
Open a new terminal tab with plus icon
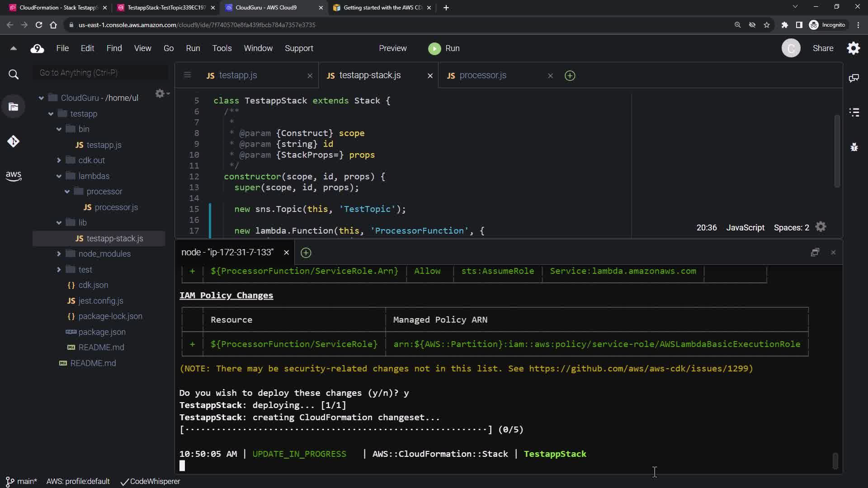306,253
